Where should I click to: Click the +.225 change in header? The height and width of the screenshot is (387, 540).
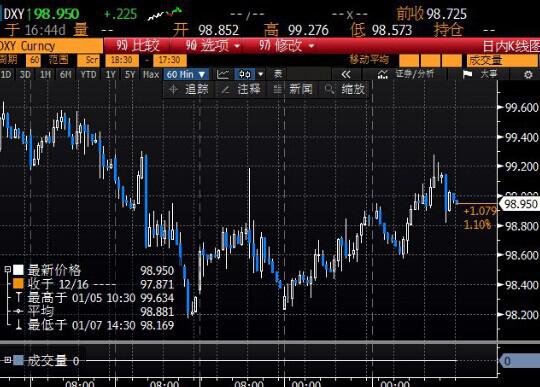[121, 14]
